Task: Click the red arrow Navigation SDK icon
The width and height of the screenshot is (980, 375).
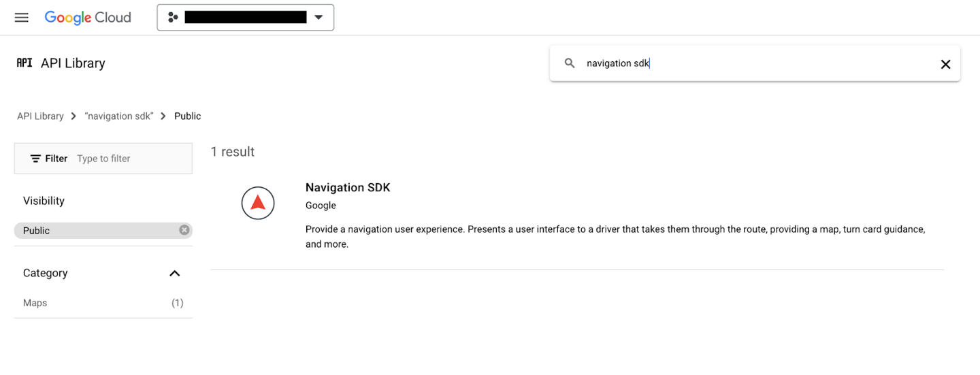Action: (x=258, y=203)
